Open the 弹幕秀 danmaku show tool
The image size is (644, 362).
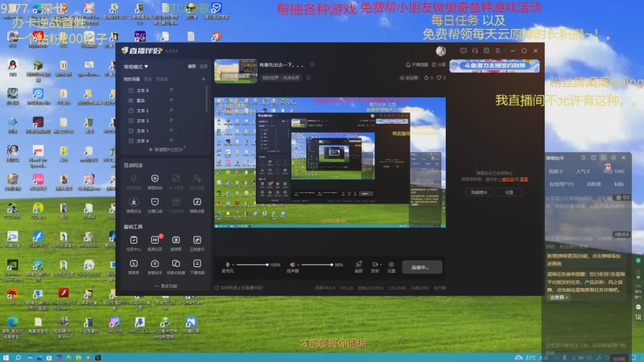coord(134,266)
